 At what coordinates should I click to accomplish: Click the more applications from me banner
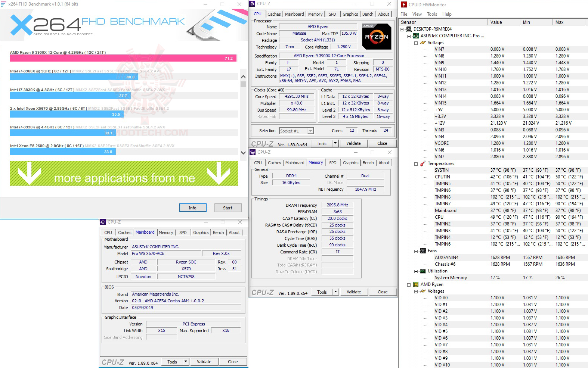pyautogui.click(x=124, y=174)
